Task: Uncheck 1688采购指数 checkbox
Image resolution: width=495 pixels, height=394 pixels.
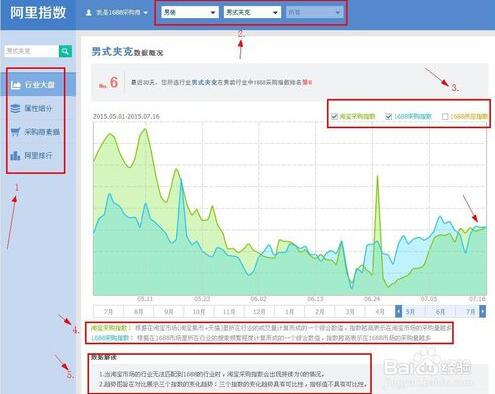Action: point(388,116)
